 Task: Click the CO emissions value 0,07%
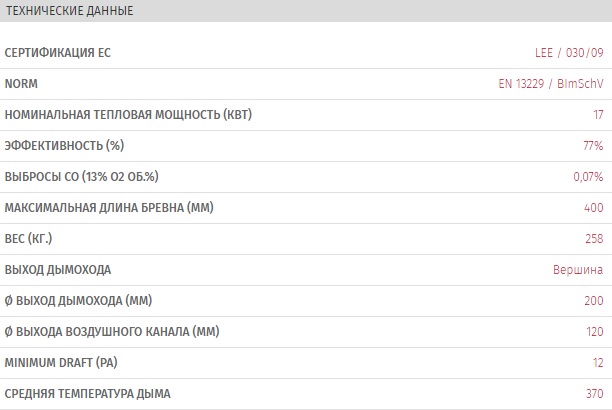[x=588, y=177]
